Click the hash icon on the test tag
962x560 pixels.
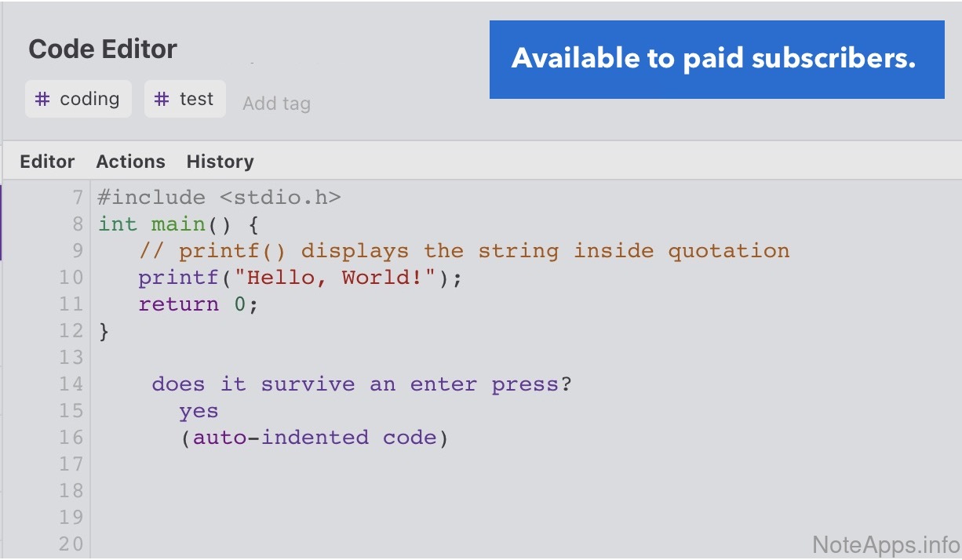pyautogui.click(x=162, y=100)
